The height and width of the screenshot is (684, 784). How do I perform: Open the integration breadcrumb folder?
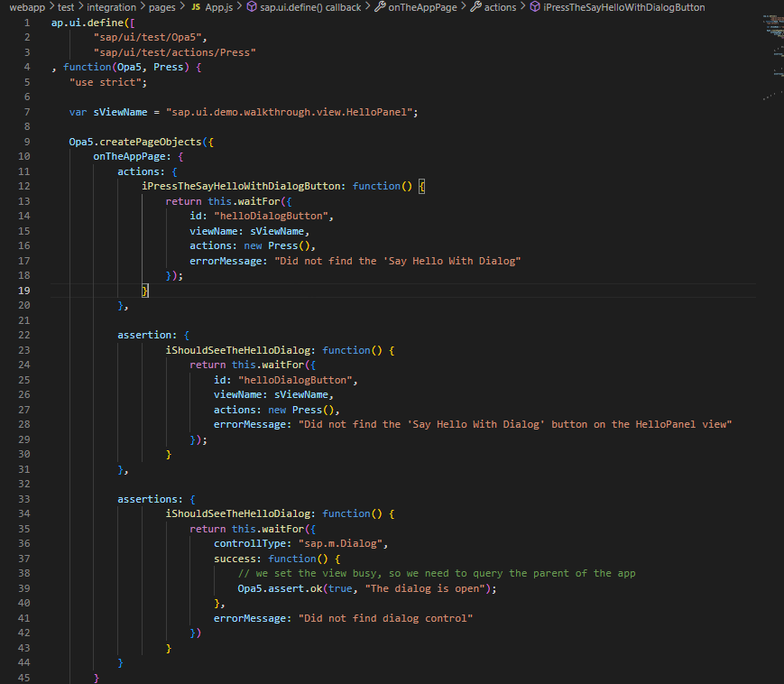pyautogui.click(x=111, y=7)
